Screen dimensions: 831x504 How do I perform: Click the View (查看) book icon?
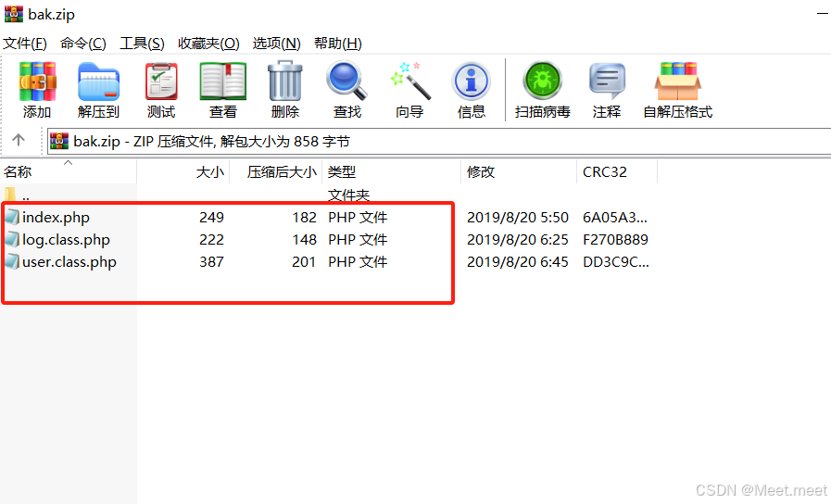click(223, 82)
